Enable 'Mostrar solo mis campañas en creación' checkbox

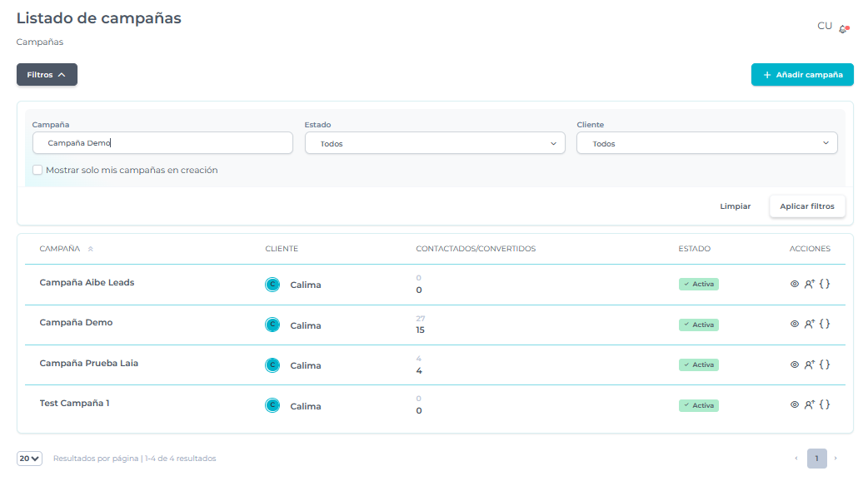pyautogui.click(x=37, y=171)
